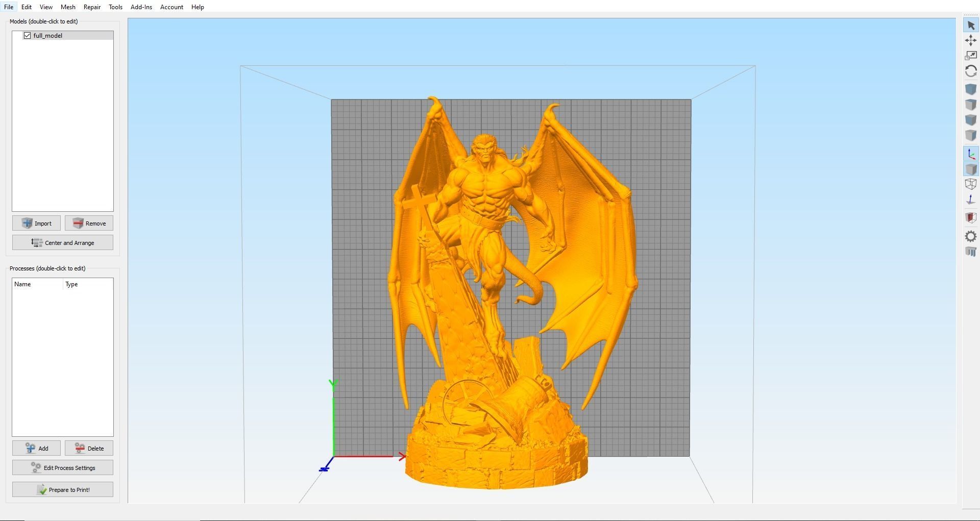Uncheck the full_model visibility checkbox
Viewport: 980px width, 521px height.
pos(27,35)
